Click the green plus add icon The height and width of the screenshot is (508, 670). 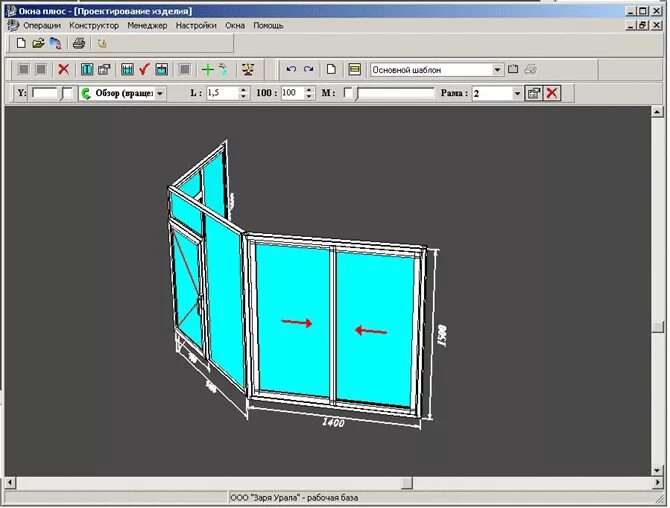[208, 69]
